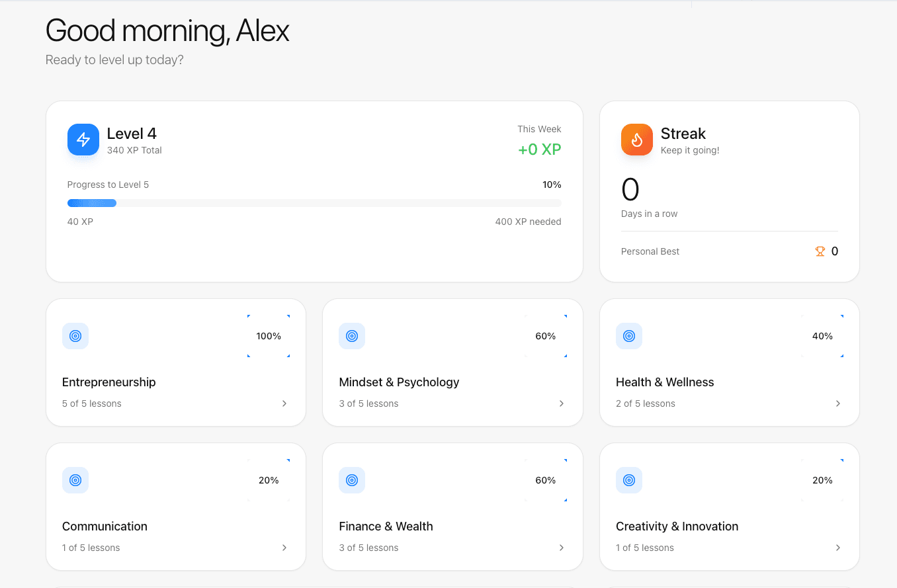Click 'Ready to level up today?' subtitle
897x588 pixels.
click(x=114, y=60)
